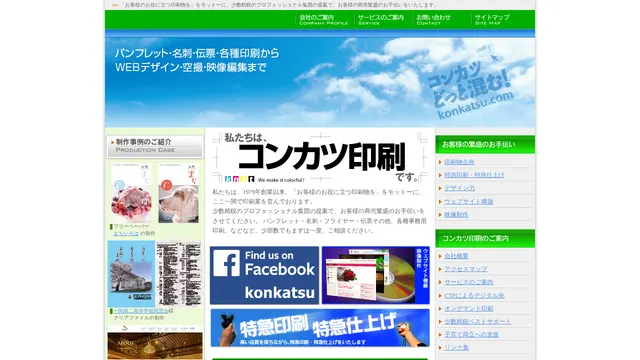This screenshot has width=640, height=360.
Task: Click the コンカツ印刷のご案内 green heading
Action: [x=485, y=238]
